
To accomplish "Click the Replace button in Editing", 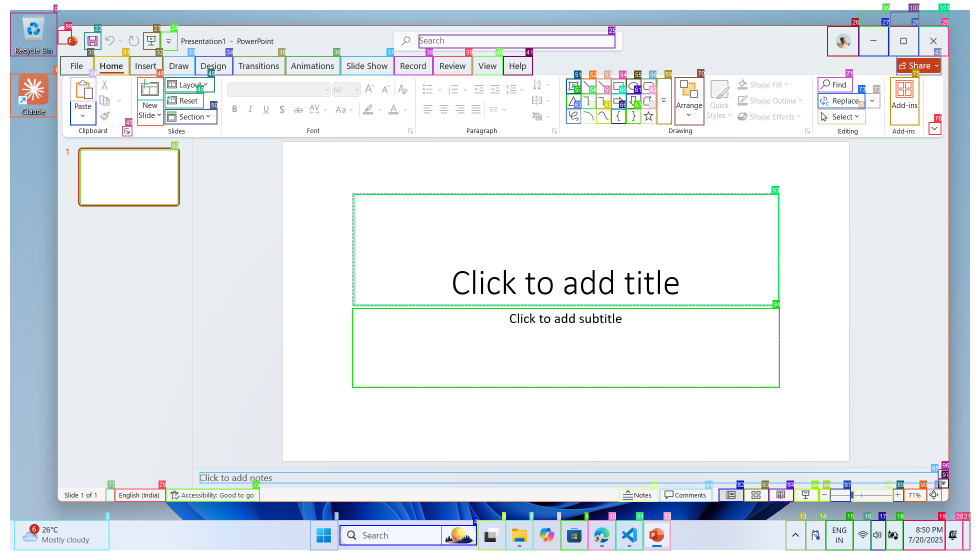I will [841, 101].
